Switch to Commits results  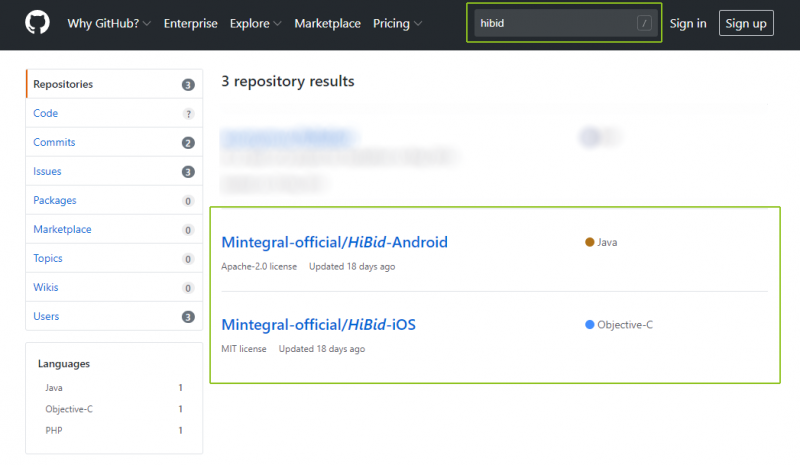click(114, 142)
